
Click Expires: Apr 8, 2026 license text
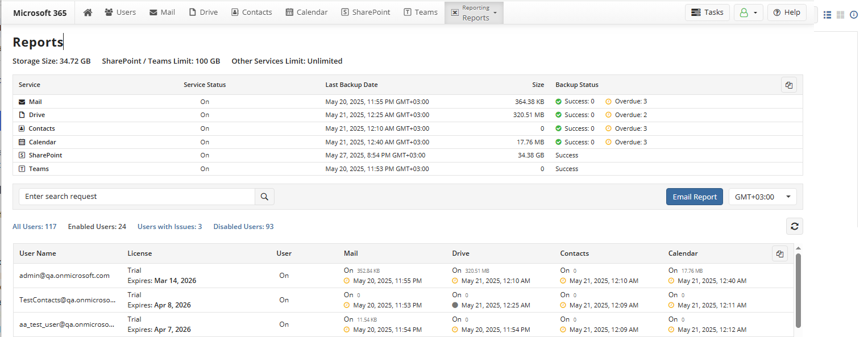pyautogui.click(x=159, y=305)
